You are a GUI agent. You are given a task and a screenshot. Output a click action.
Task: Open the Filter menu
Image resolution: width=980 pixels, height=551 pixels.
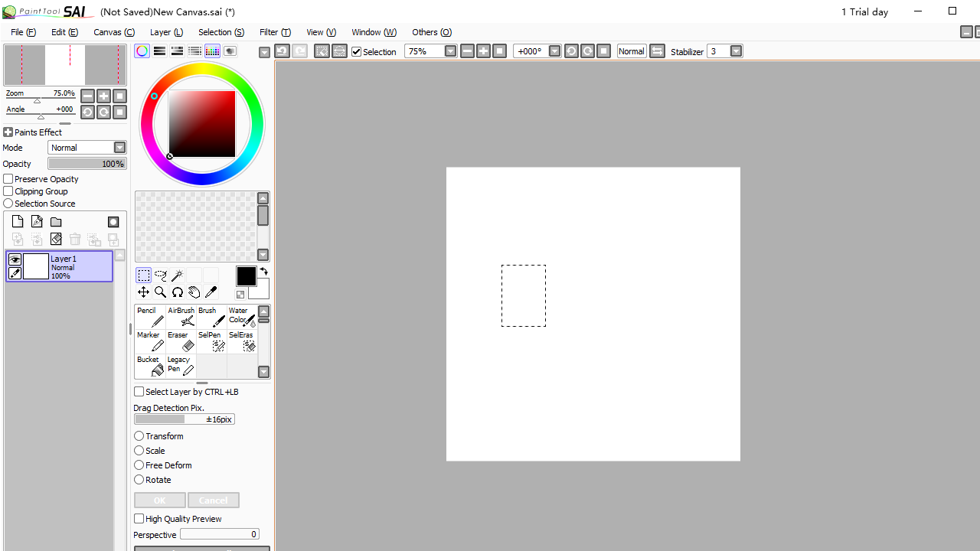tap(275, 32)
